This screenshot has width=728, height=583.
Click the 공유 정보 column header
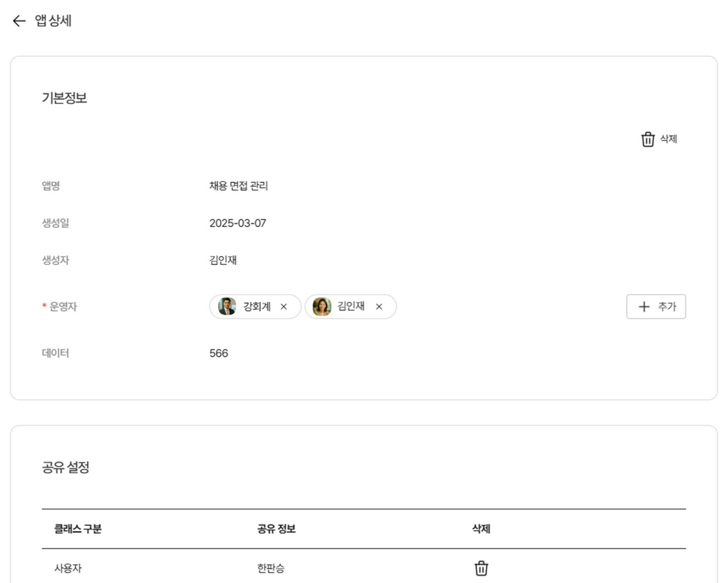[276, 529]
